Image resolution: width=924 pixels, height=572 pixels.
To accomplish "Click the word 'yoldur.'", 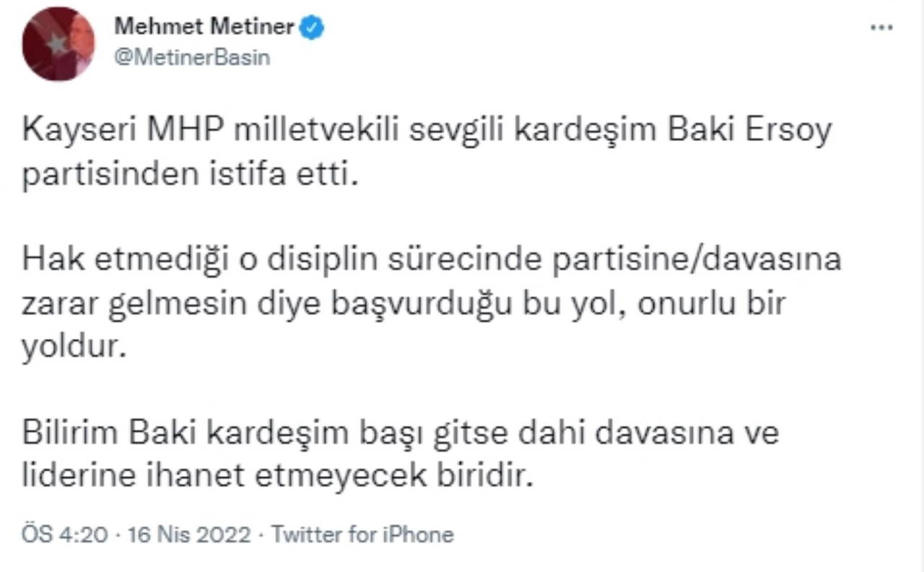I will (x=69, y=347).
